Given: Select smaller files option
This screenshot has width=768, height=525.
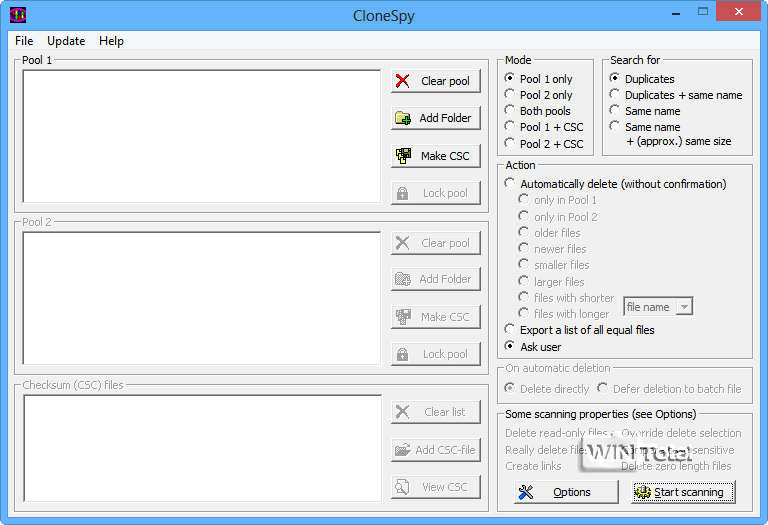Looking at the screenshot, I should (x=553, y=265).
